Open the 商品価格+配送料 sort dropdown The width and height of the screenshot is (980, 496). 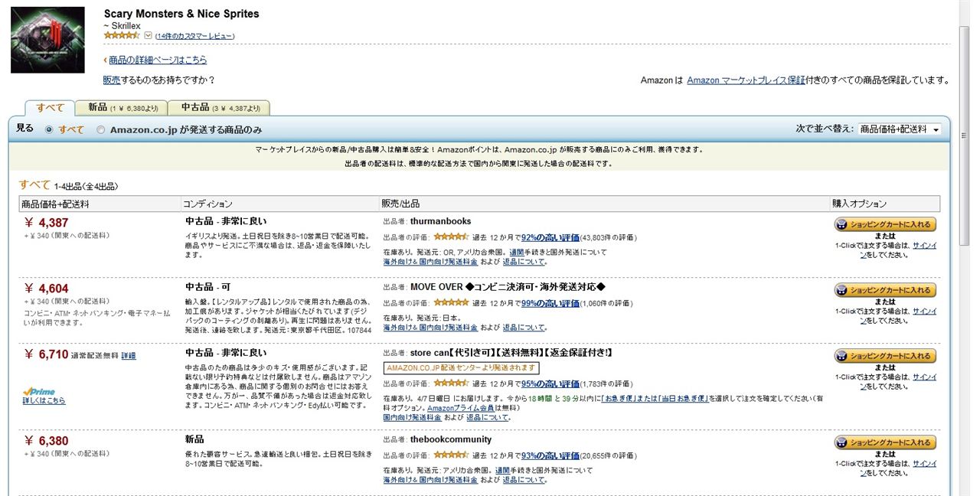point(899,129)
